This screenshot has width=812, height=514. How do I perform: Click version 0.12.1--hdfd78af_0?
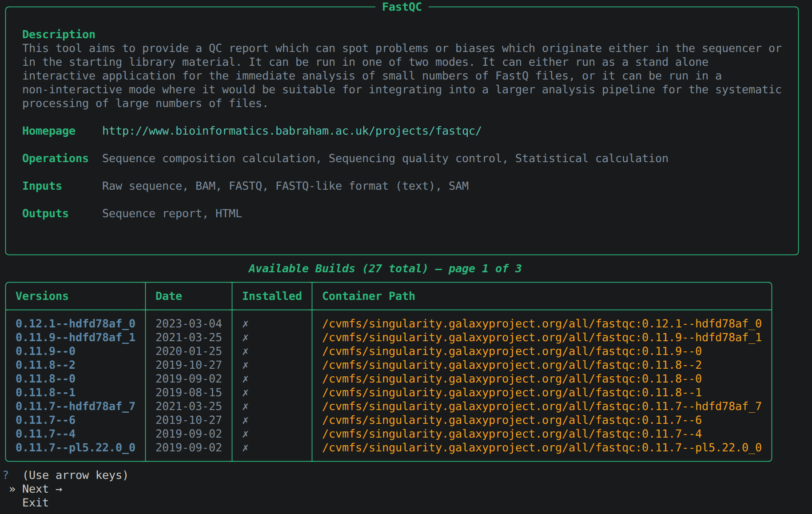pyautogui.click(x=76, y=324)
